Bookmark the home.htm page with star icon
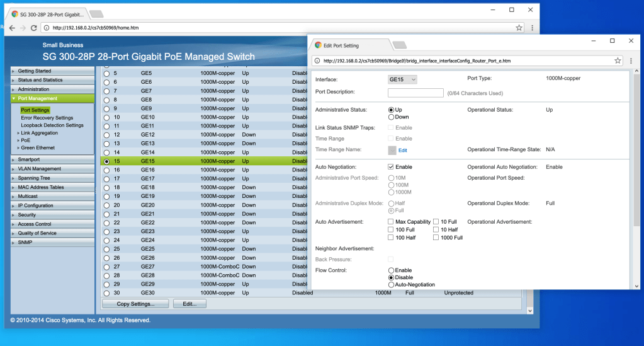The width and height of the screenshot is (644, 346). tap(519, 28)
